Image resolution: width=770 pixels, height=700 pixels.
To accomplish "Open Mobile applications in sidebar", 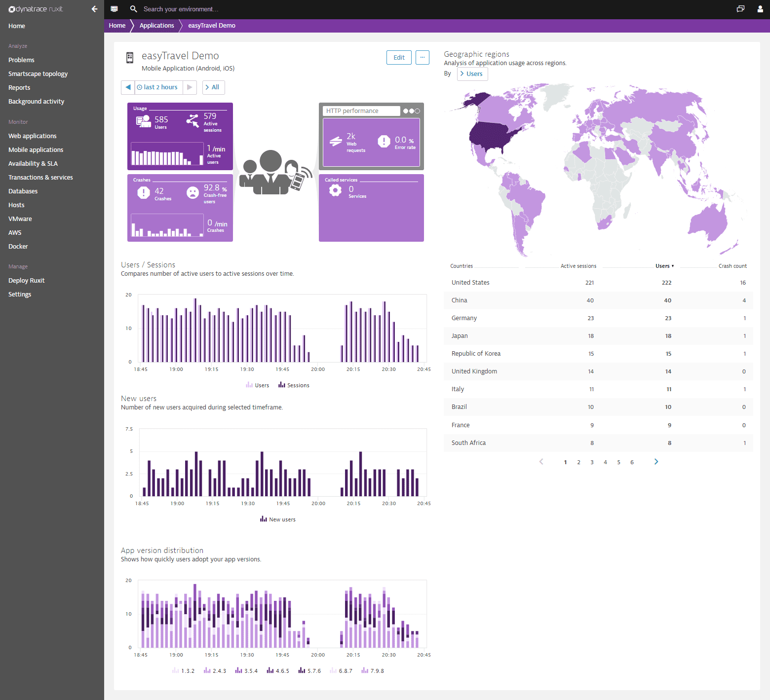I will tap(36, 149).
